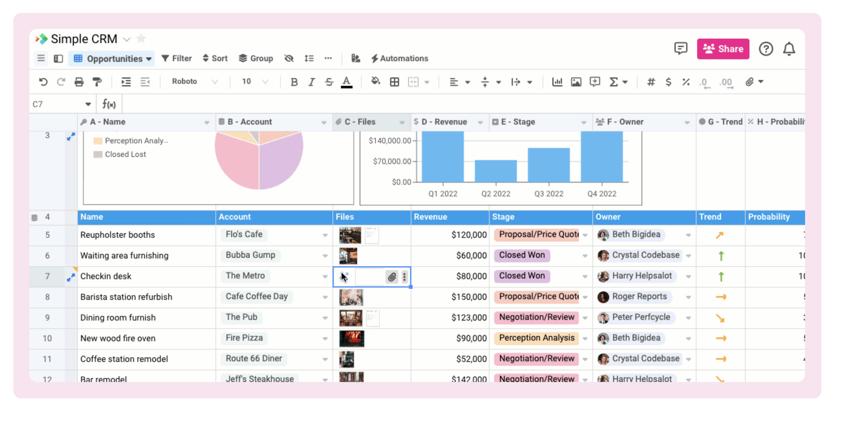Open the comments panel icon near Share
This screenshot has height=432, width=868.
[x=681, y=49]
